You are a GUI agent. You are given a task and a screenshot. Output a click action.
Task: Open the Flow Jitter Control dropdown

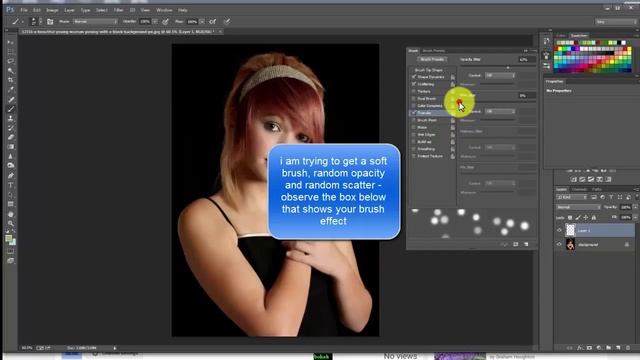(x=500, y=111)
